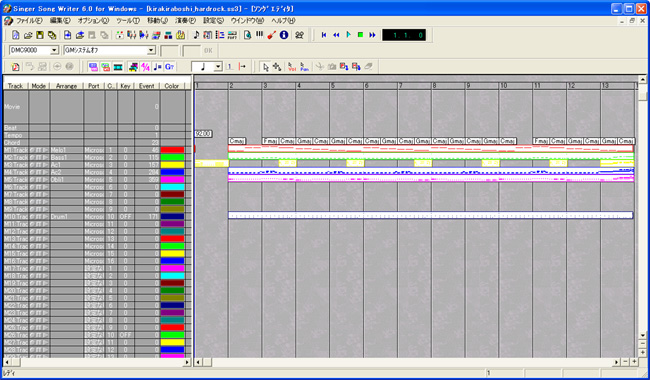Select the Melo1 arrange cell

pos(66,150)
